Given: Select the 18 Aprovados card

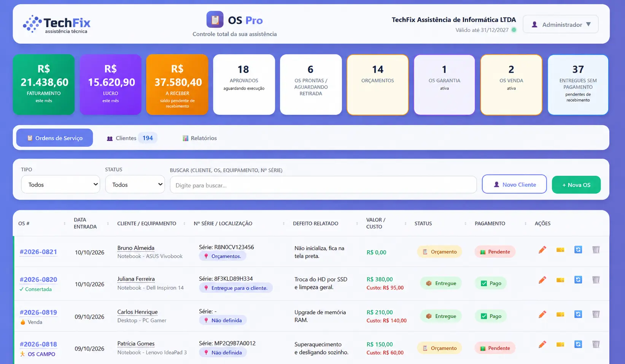Looking at the screenshot, I should coord(244,84).
